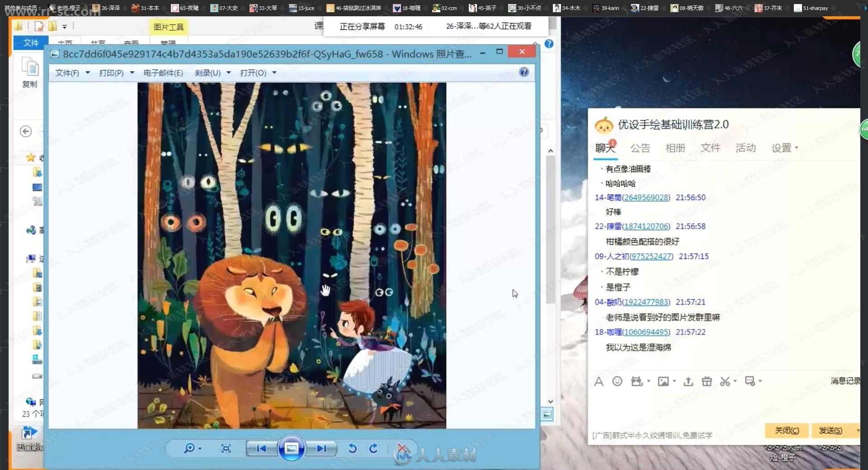Click participant 51-sharpay in the top bar

[x=811, y=8]
